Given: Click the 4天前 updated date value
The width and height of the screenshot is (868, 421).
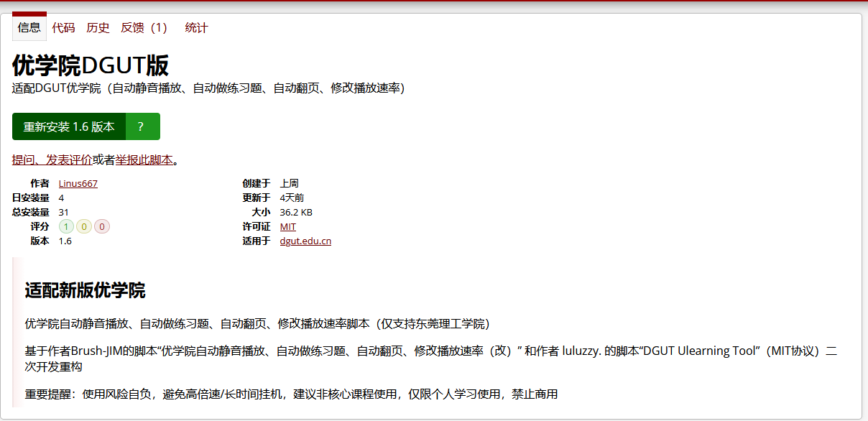Looking at the screenshot, I should (x=292, y=198).
